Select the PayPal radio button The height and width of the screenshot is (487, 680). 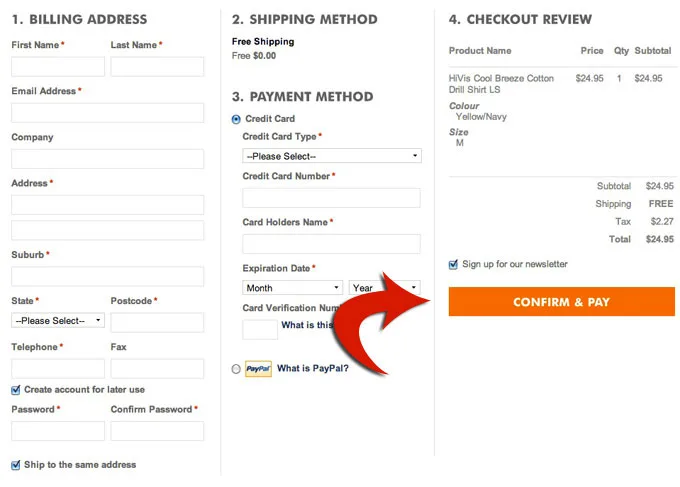236,369
